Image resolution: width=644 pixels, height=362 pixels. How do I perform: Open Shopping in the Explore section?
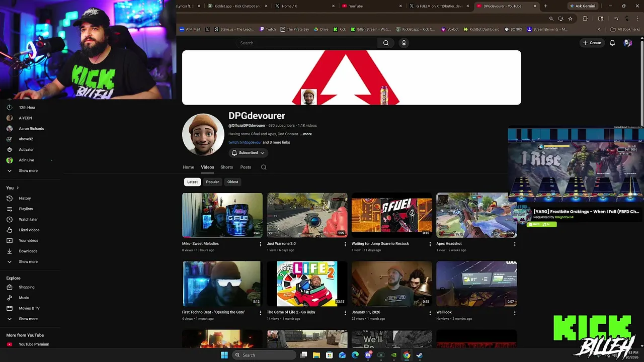(x=27, y=288)
